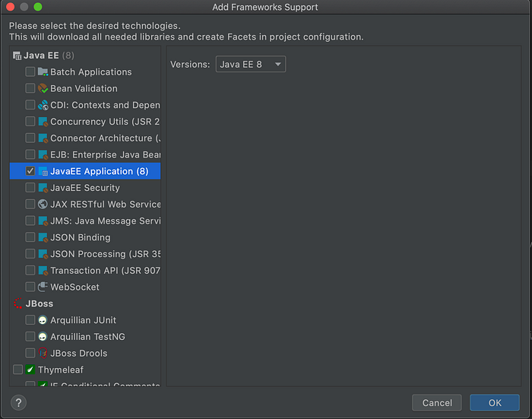This screenshot has width=532, height=419.
Task: Click the Arquillian TestNG alien icon
Action: [43, 336]
